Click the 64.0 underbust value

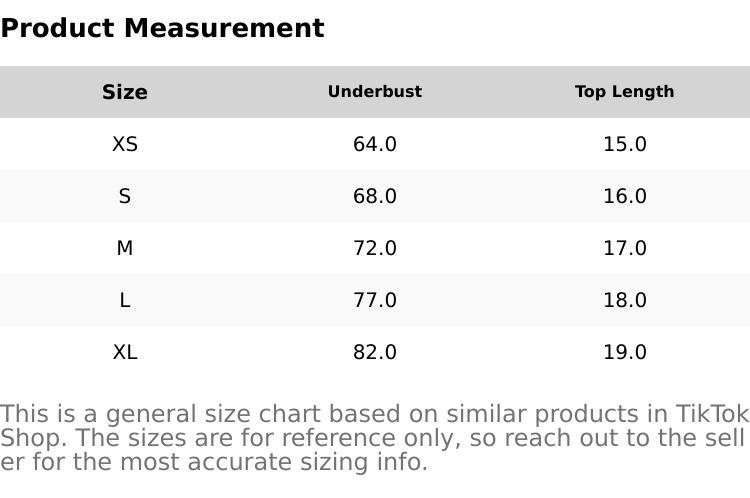[375, 144]
